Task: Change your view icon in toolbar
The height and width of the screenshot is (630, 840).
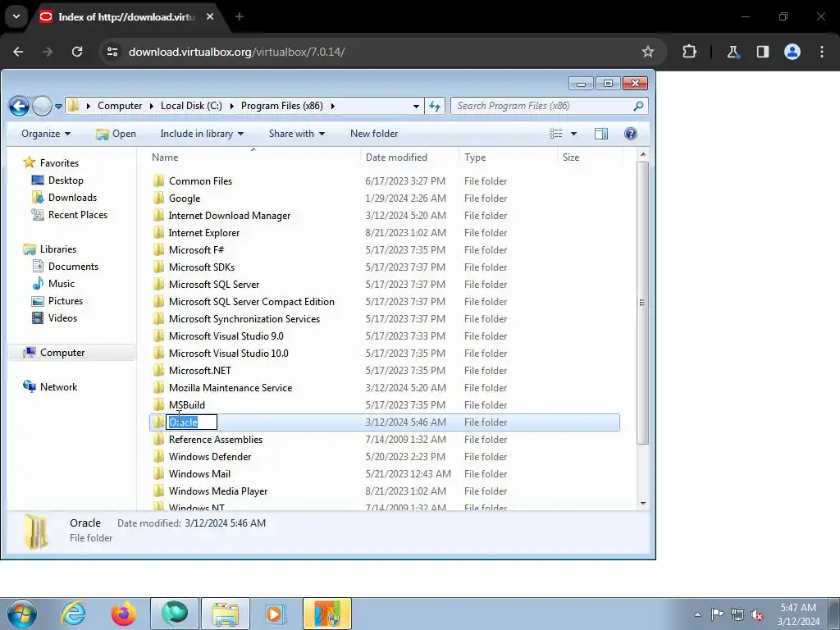Action: pyautogui.click(x=556, y=134)
